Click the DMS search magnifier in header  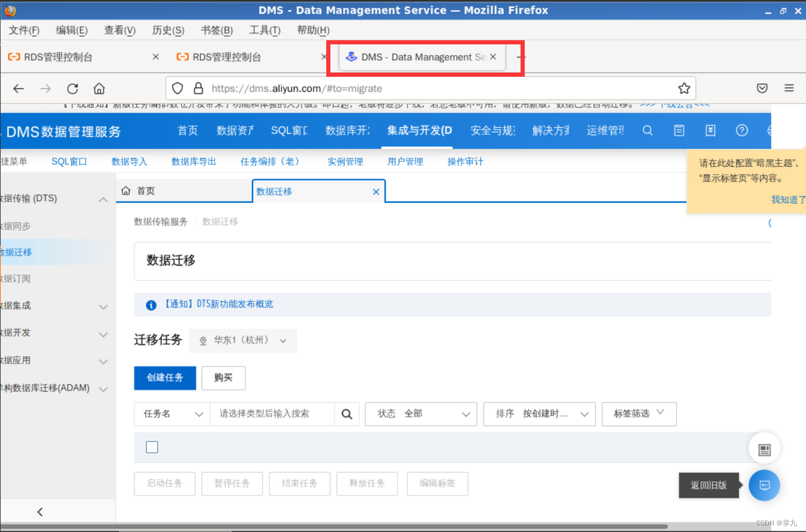coord(648,130)
